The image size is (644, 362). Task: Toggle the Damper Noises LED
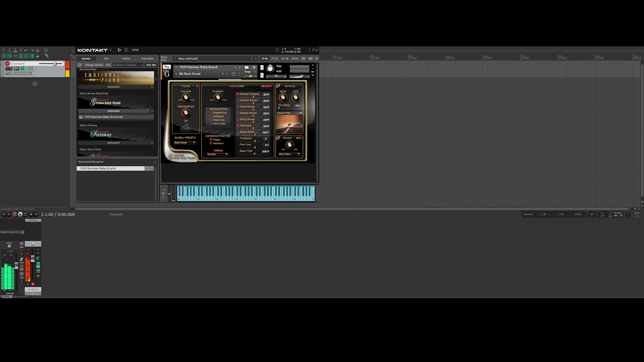tap(237, 113)
